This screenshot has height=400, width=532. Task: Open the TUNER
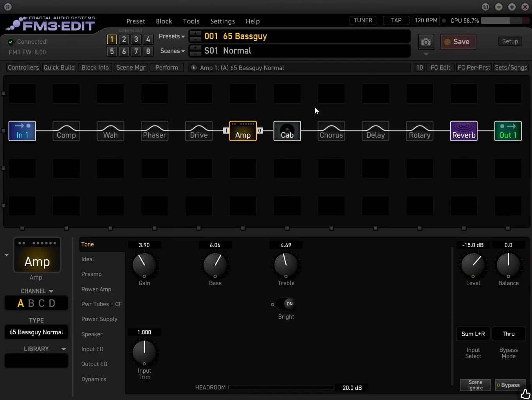(x=363, y=20)
